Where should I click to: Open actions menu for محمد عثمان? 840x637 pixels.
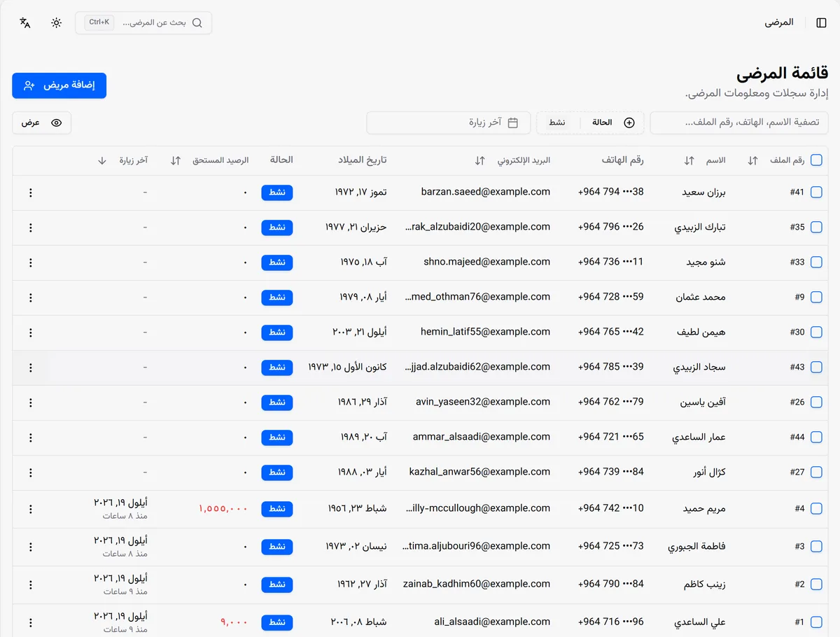30,297
